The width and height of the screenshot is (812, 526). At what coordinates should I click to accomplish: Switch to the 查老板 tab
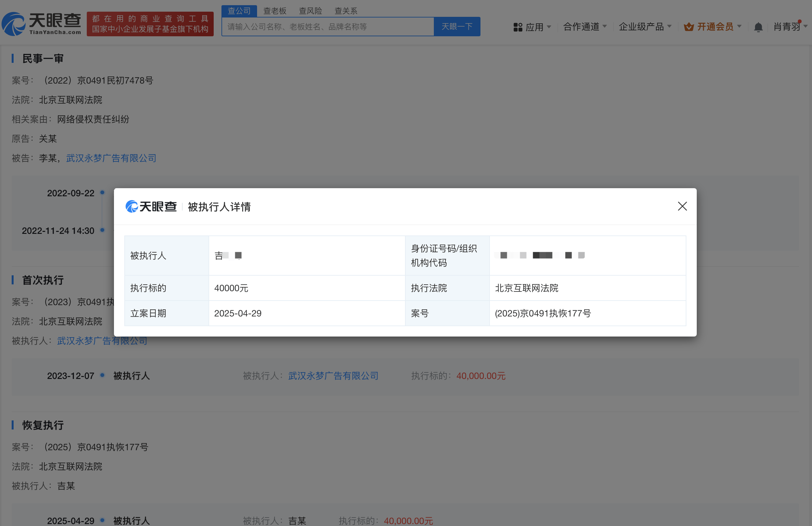(x=275, y=11)
